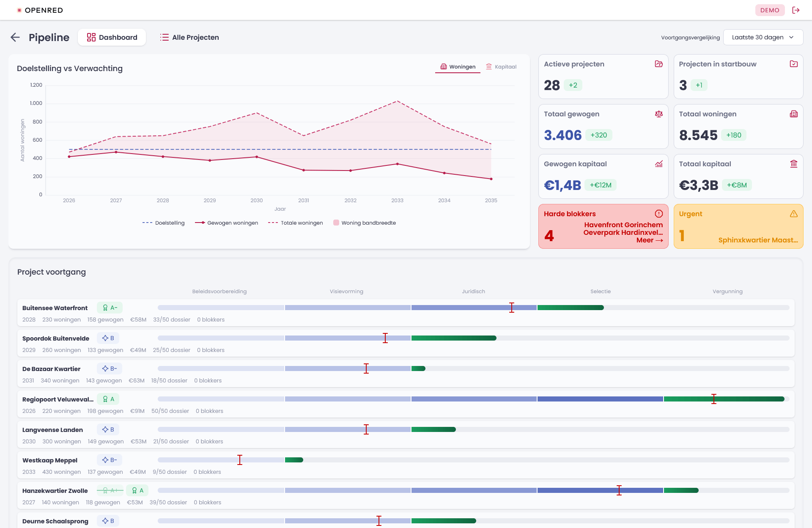Image resolution: width=812 pixels, height=528 pixels.
Task: Toggle Woning bandbreedte in chart legend
Action: click(365, 223)
